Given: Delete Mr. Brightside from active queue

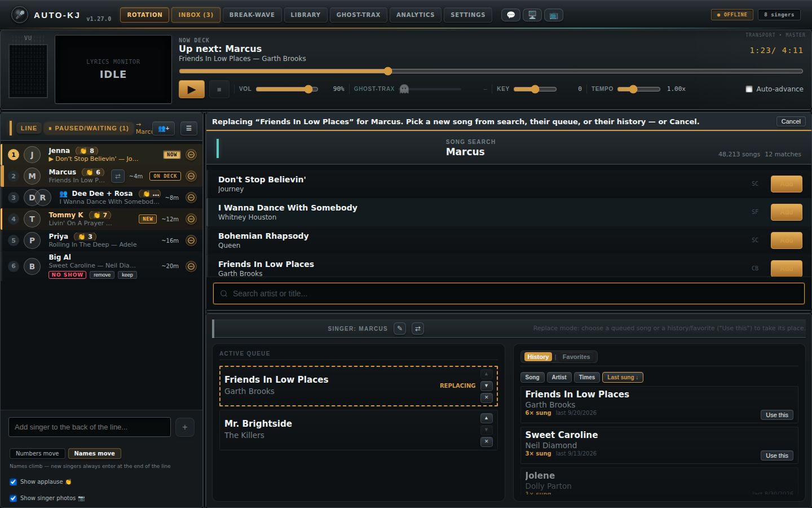Looking at the screenshot, I should 487,442.
